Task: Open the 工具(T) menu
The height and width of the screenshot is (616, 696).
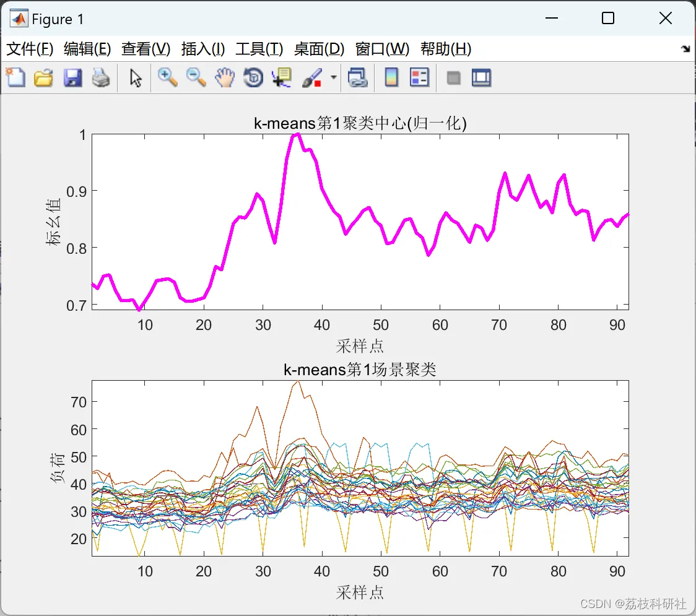Action: tap(259, 49)
